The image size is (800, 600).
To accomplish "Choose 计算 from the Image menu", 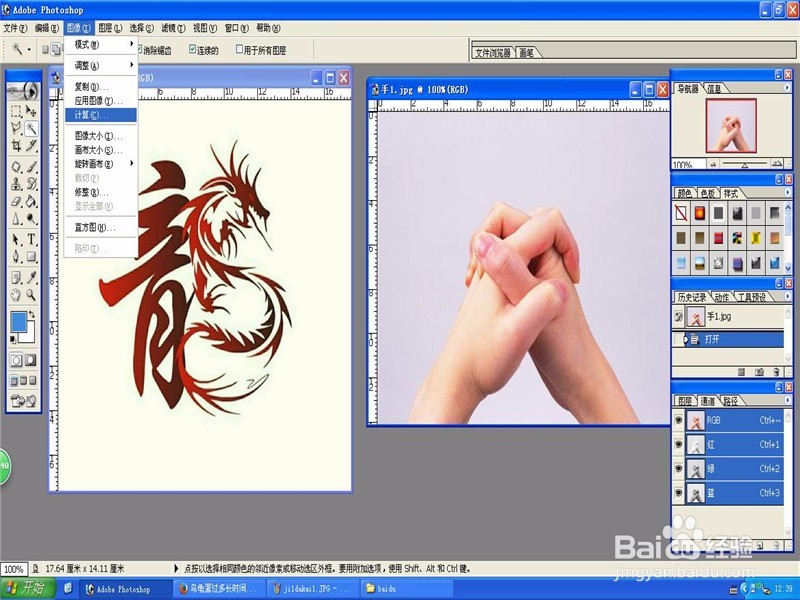I will point(101,115).
